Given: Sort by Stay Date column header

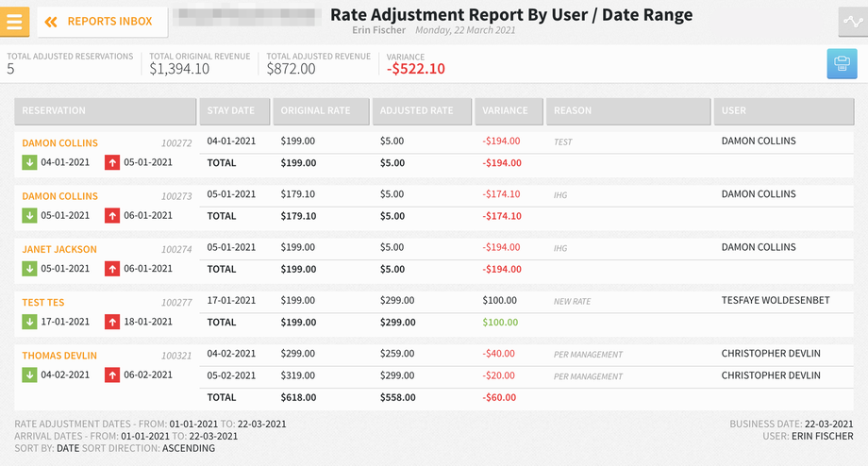Looking at the screenshot, I should 235,110.
